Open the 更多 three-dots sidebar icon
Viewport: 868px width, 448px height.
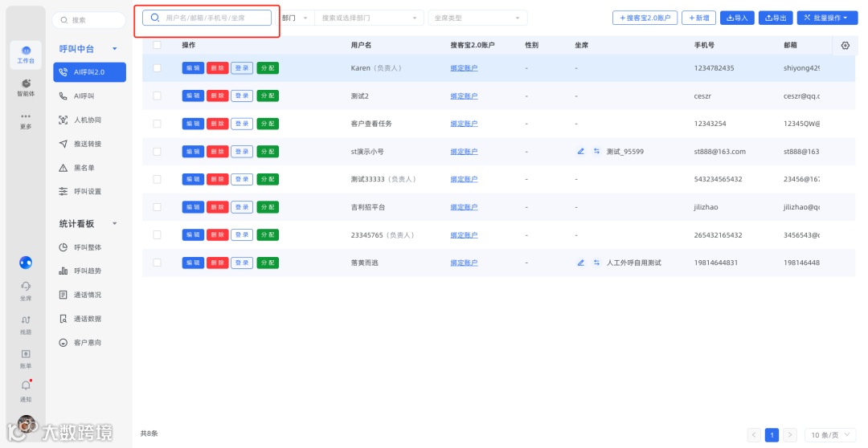coord(26,120)
